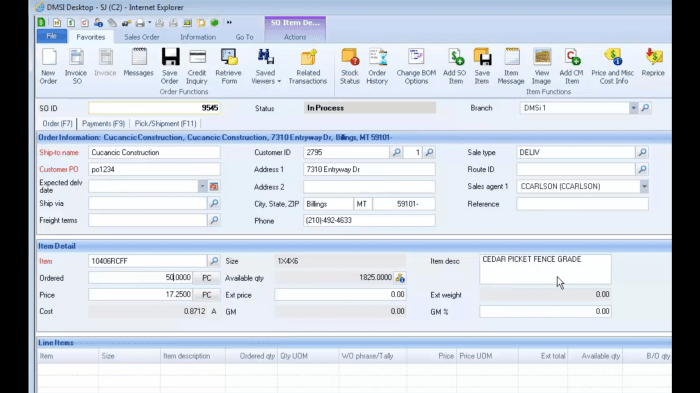Open Price and Misc Cost Info
This screenshot has width=700, height=393.
(613, 66)
